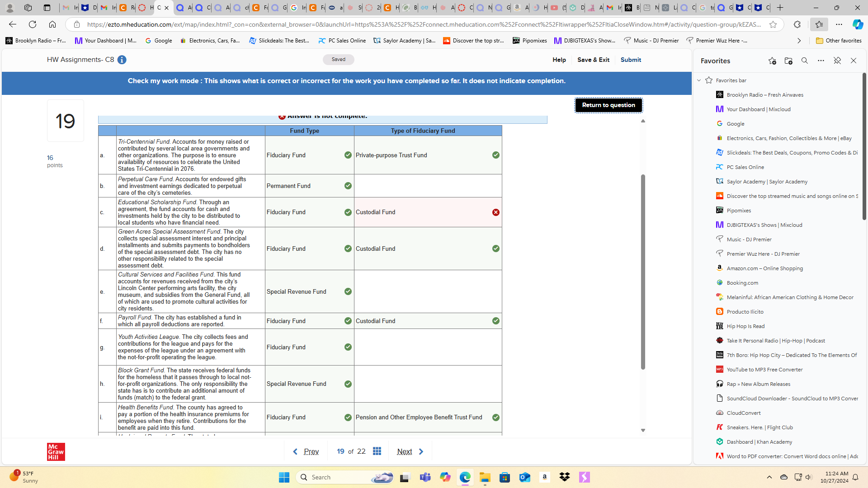
Task: Open Khan Academy Dashboard favorite
Action: coord(759,442)
